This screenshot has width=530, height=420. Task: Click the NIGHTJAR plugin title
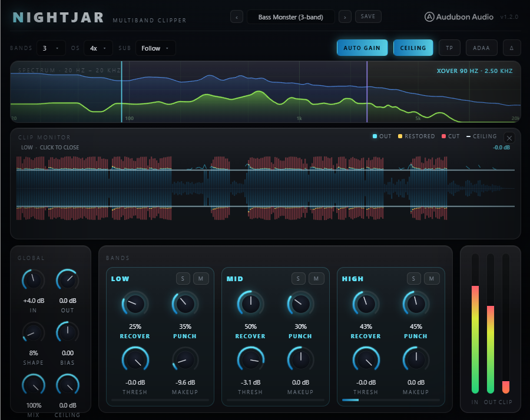click(58, 18)
